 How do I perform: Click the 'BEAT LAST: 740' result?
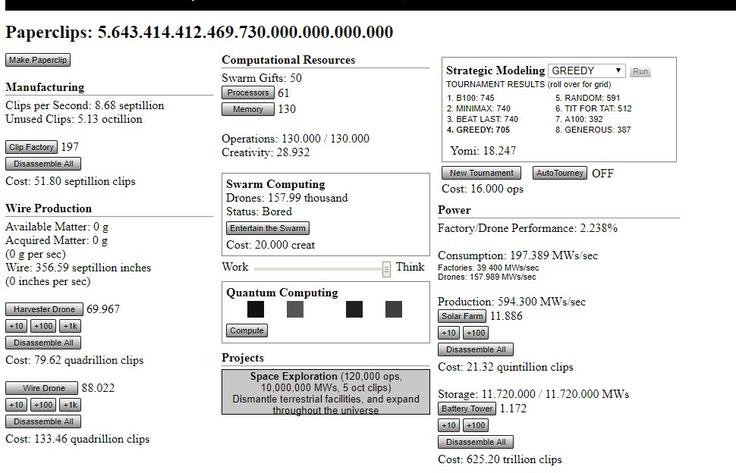click(483, 119)
